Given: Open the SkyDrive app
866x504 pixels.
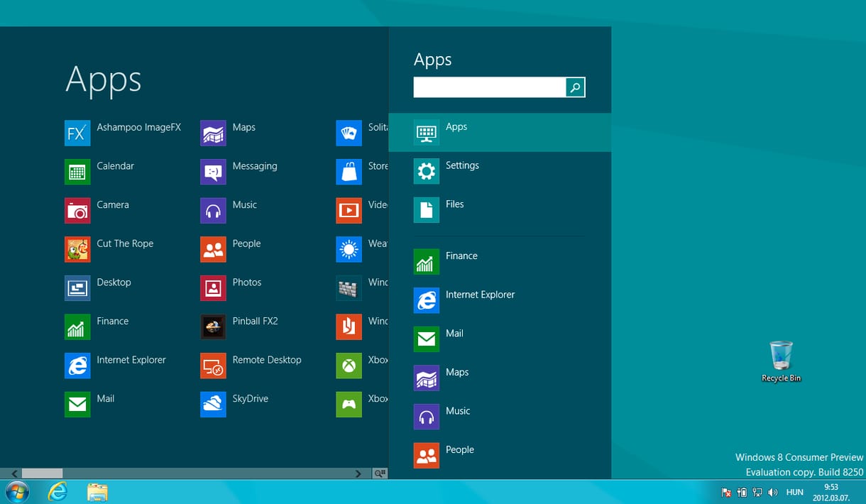Looking at the screenshot, I should (x=234, y=405).
